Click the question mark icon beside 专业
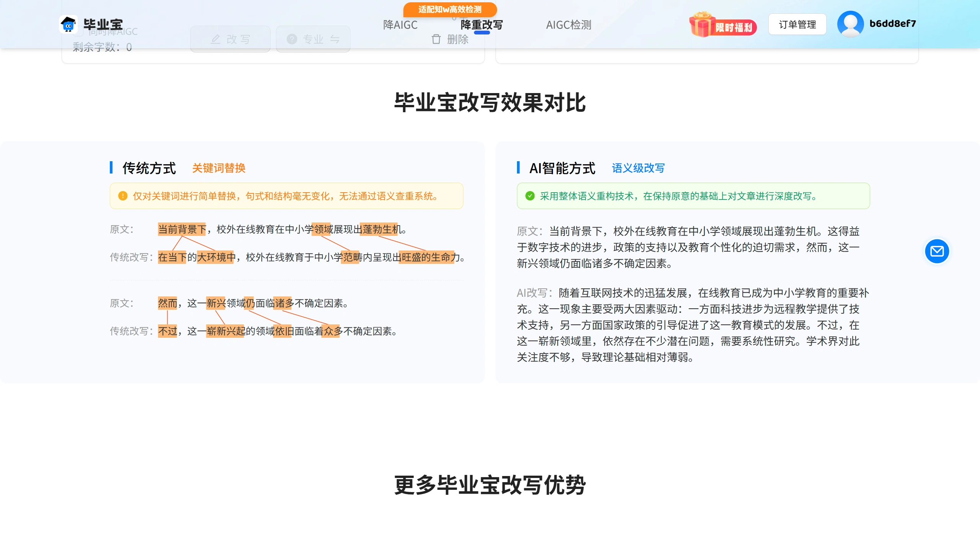Viewport: 980px width, 535px height. (x=292, y=39)
